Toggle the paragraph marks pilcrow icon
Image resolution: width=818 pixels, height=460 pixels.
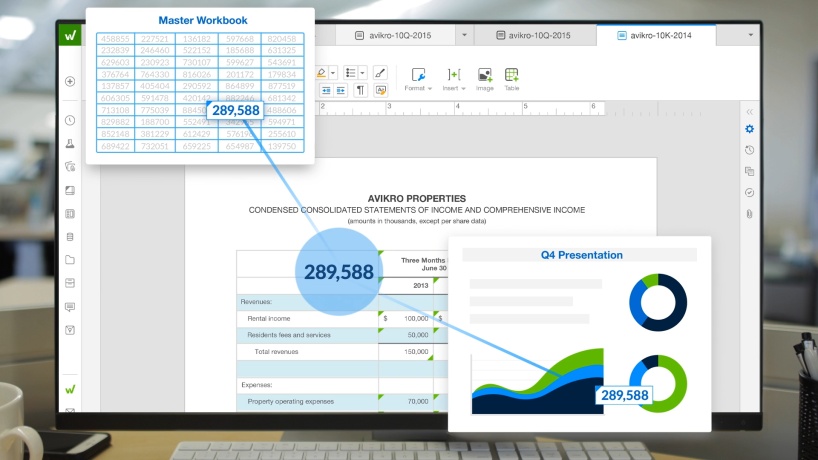point(360,90)
